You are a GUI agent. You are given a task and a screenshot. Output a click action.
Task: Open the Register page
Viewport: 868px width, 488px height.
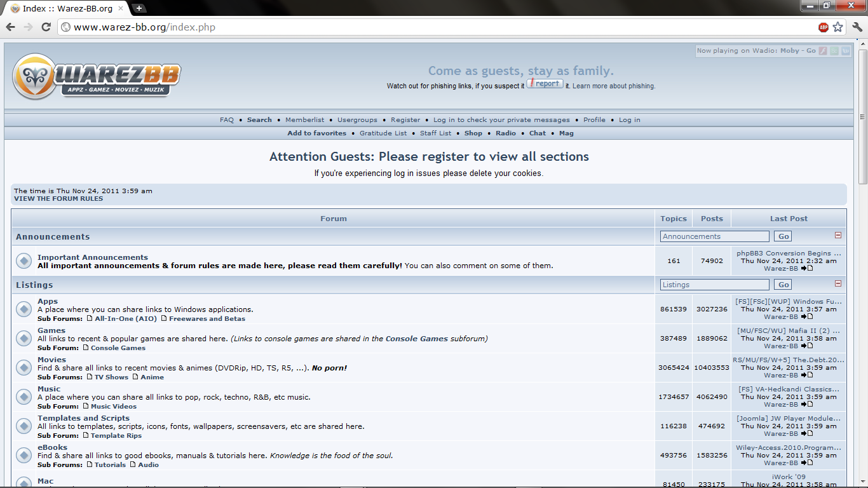(405, 120)
